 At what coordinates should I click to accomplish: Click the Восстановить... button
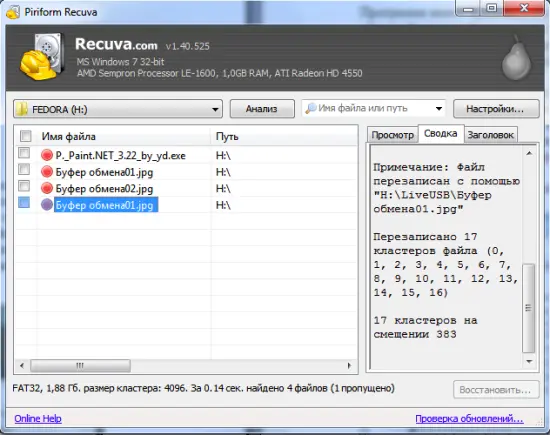tap(496, 390)
